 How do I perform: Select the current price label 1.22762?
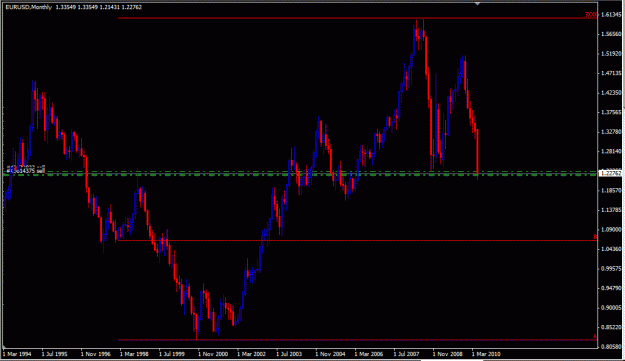pyautogui.click(x=611, y=173)
